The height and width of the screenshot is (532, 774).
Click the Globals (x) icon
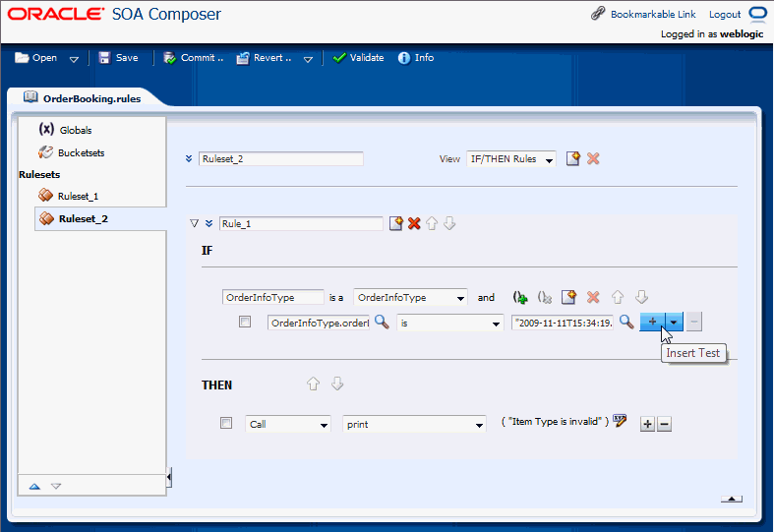46,129
